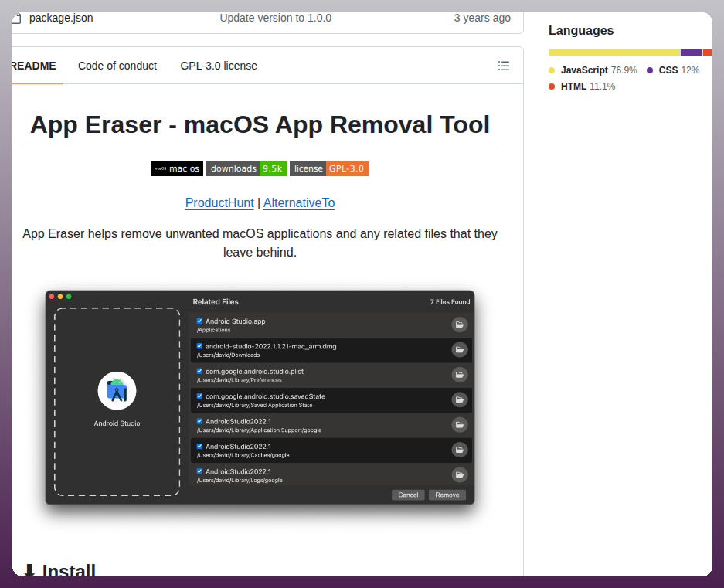Image resolution: width=724 pixels, height=588 pixels.
Task: Click HTML 11.1% language entry
Action: click(582, 87)
